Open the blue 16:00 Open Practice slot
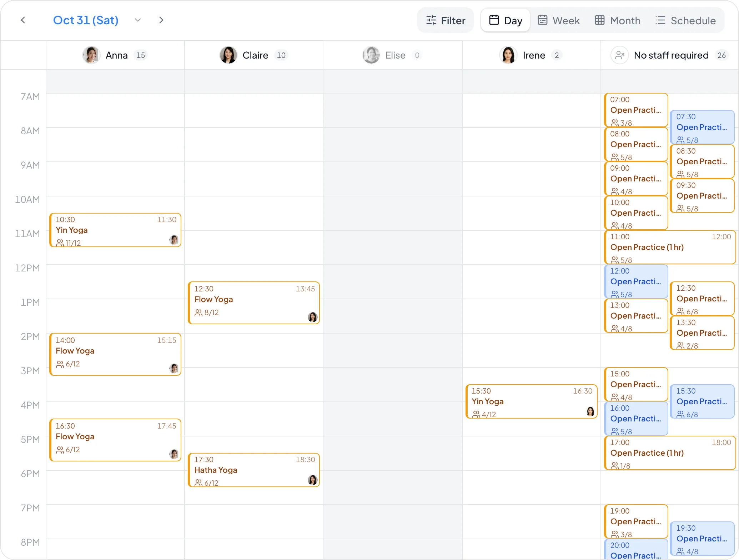739x560 pixels. tap(636, 419)
